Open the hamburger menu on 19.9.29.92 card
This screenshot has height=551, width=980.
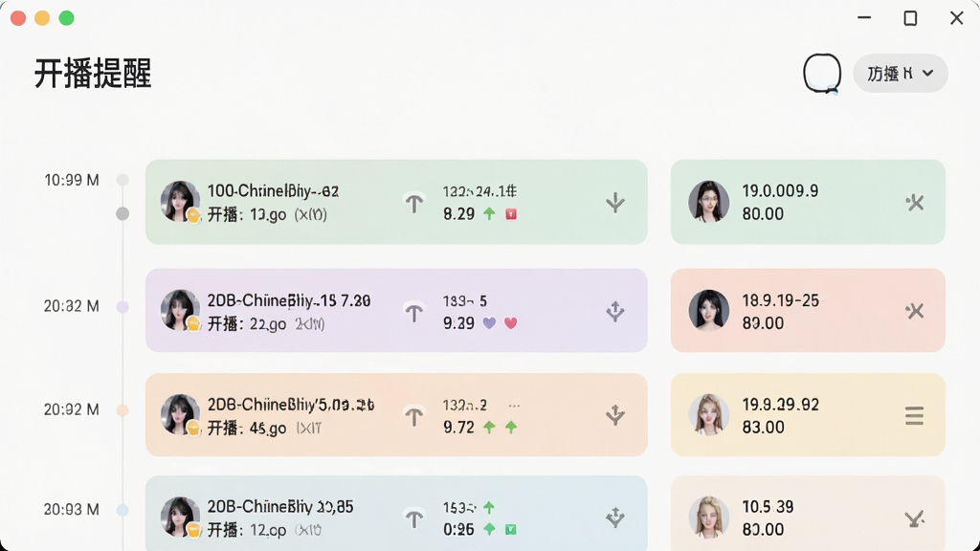tap(914, 415)
